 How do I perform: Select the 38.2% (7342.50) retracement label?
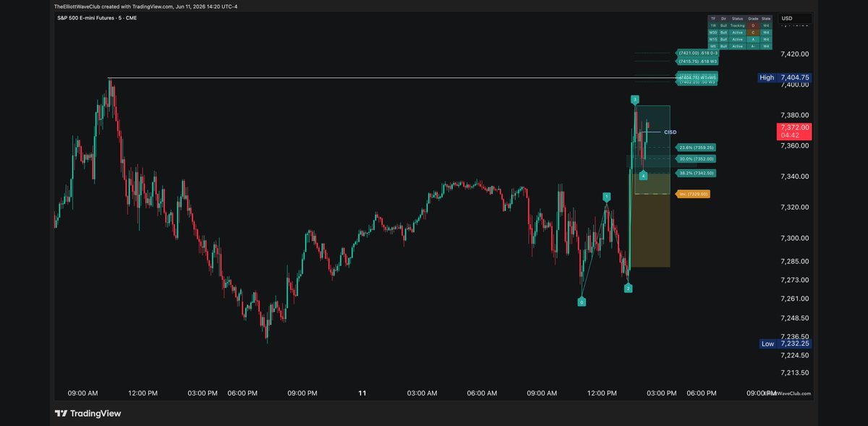697,174
